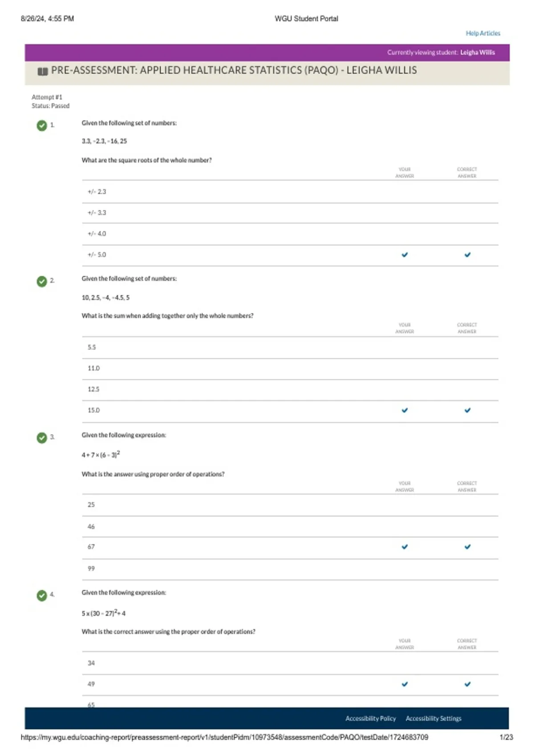Viewport: 534px width, 756px height.
Task: Select the 99 answer option
Action: [290, 569]
